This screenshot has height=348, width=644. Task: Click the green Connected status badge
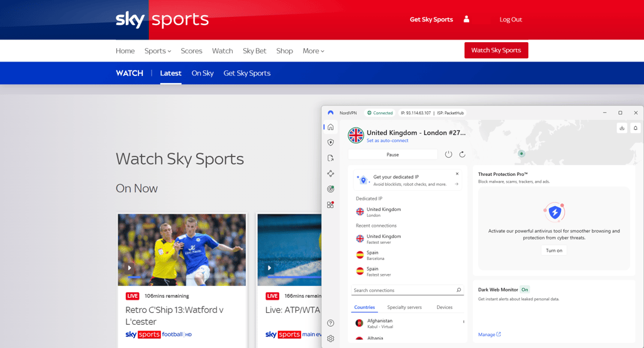[x=380, y=113]
